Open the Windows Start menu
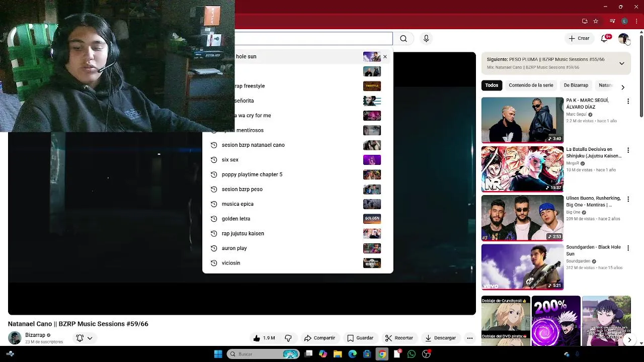This screenshot has height=362, width=644. (218, 354)
